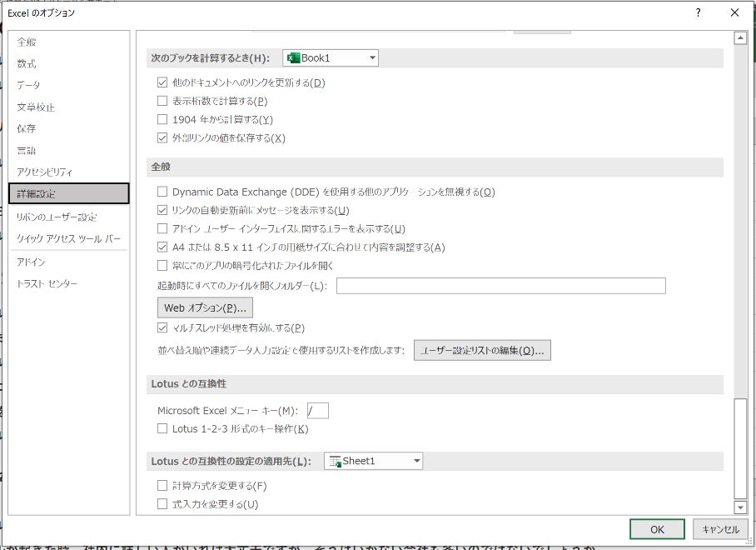Click the scroll up arrow of options pane
756x550 pixels.
click(740, 38)
